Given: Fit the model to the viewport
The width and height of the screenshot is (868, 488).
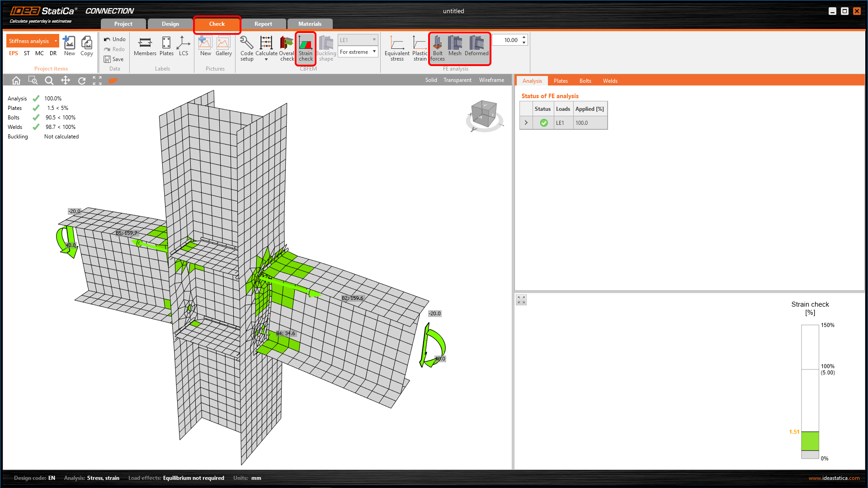Looking at the screenshot, I should coord(97,80).
